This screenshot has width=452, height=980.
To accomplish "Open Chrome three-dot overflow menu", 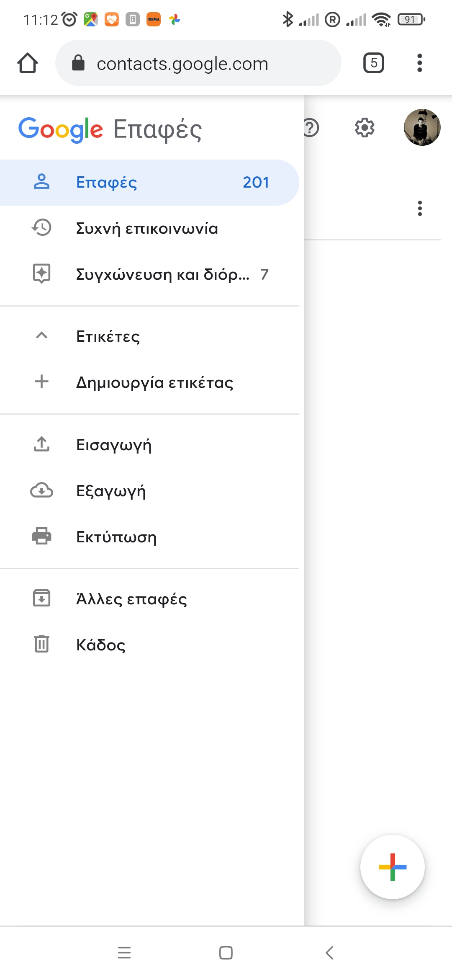I will point(419,63).
